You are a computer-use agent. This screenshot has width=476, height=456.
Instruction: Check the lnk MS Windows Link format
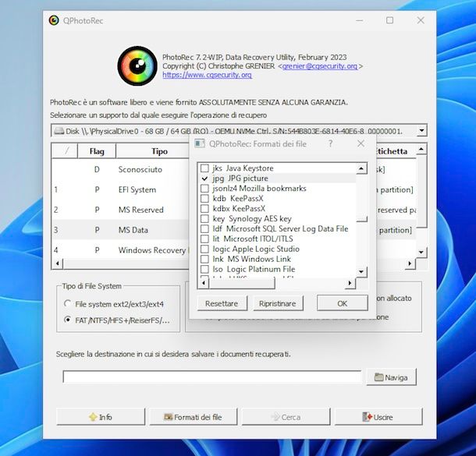[x=205, y=259]
